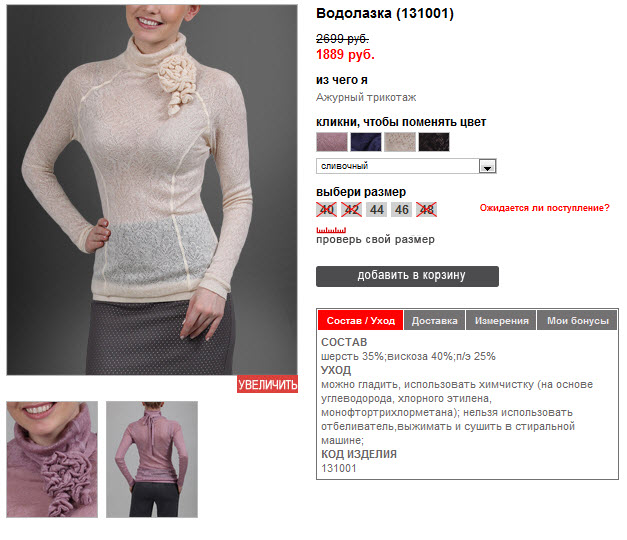Screen dimensions: 627x540
Task: Switch to the Доставка tab
Action: 434,320
